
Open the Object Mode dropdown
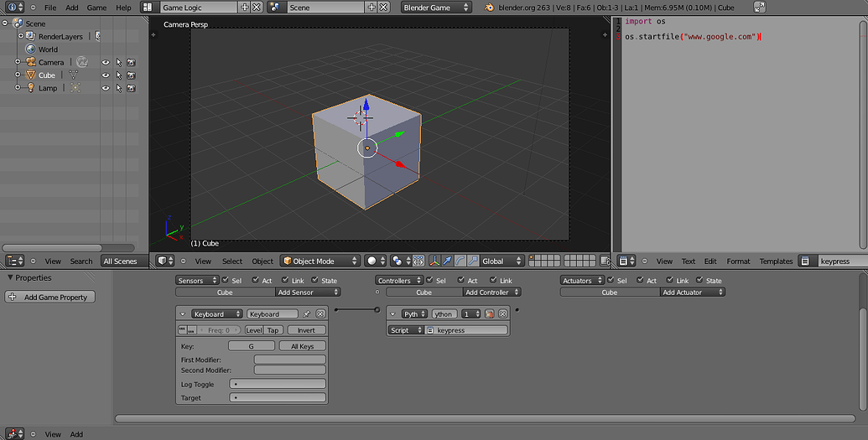tap(320, 261)
